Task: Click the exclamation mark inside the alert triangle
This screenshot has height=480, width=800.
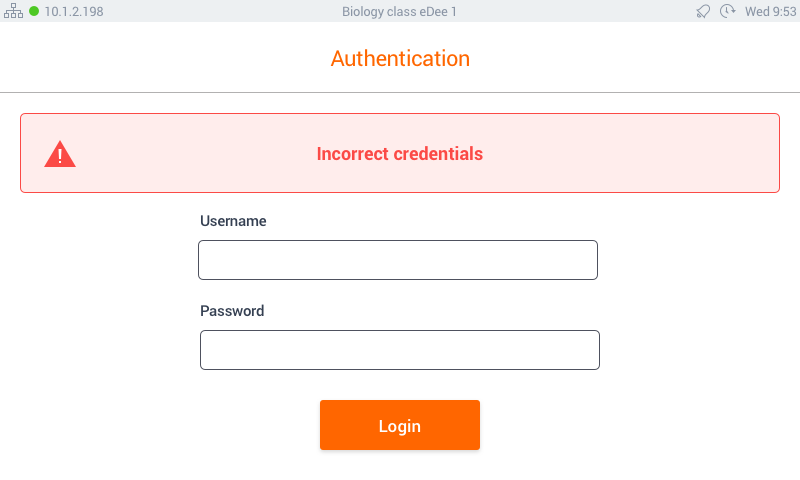Action: 60,156
